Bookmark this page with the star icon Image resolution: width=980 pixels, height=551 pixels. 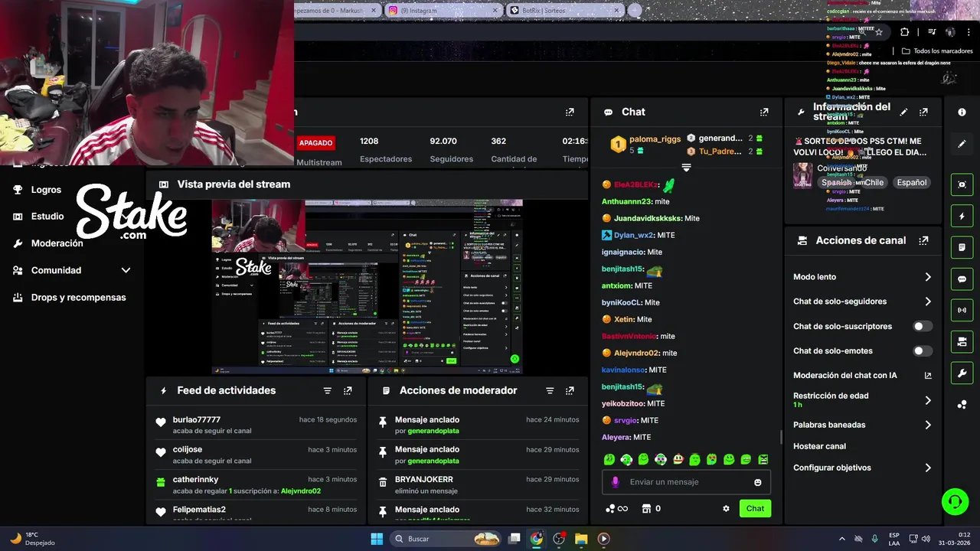click(879, 32)
